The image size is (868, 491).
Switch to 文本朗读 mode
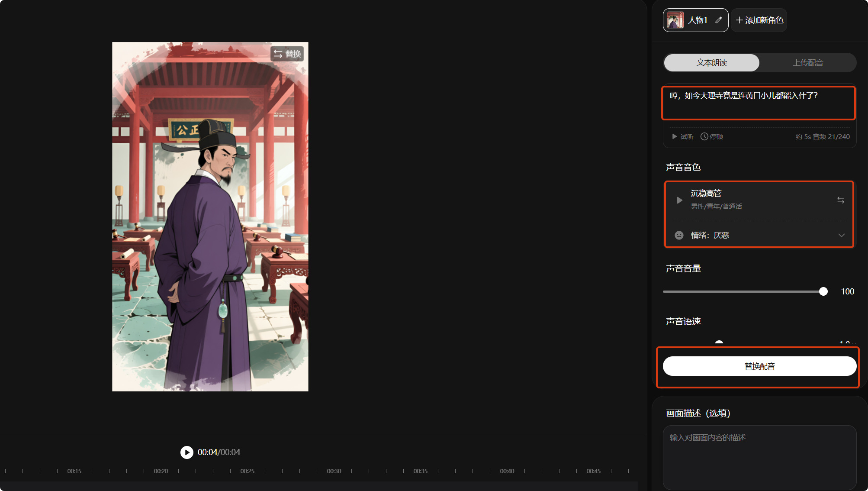[x=711, y=63]
